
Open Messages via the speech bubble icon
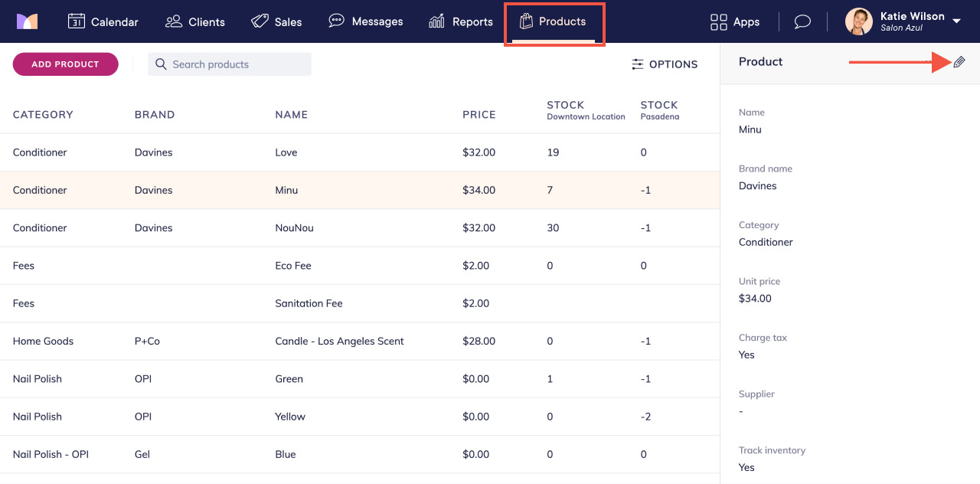tap(336, 21)
